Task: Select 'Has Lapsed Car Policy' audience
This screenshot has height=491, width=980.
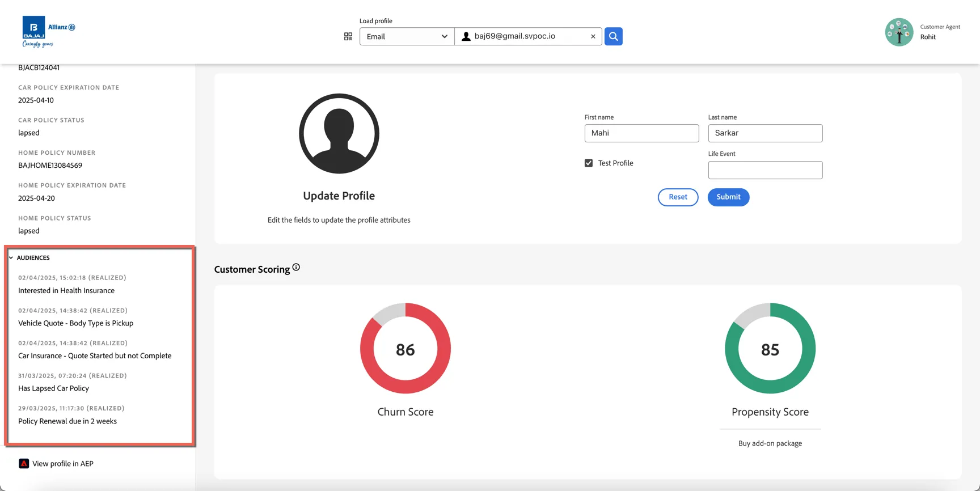Action: (x=53, y=388)
